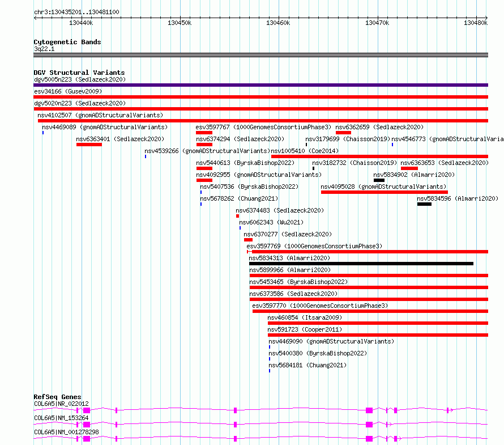The image size is (504, 445).
Task: Select nsv5834902 (Almarri2020) label
Action: click(x=414, y=175)
